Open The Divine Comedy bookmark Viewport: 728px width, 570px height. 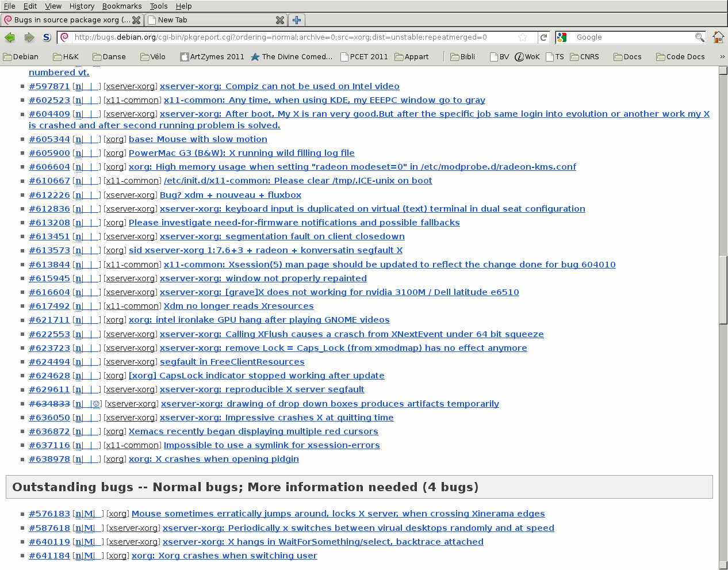(x=292, y=57)
